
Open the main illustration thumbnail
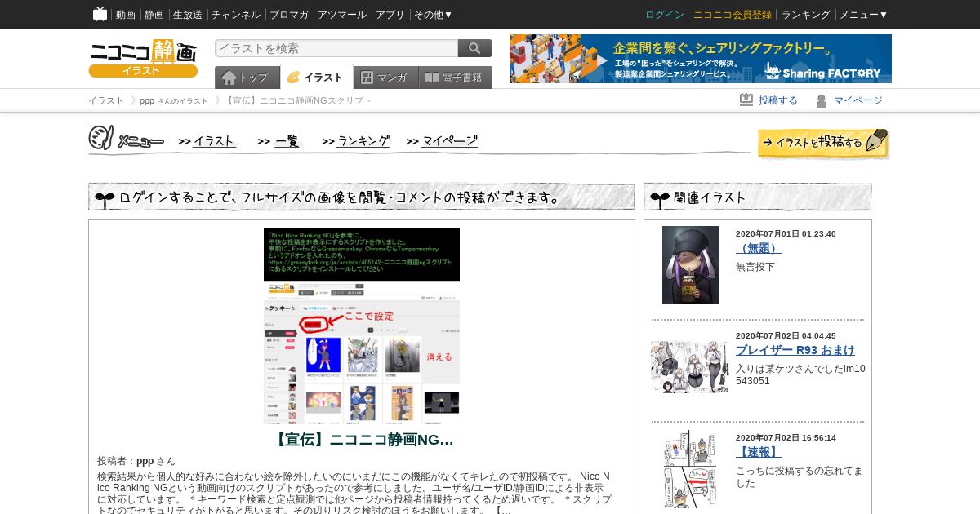coord(362,326)
